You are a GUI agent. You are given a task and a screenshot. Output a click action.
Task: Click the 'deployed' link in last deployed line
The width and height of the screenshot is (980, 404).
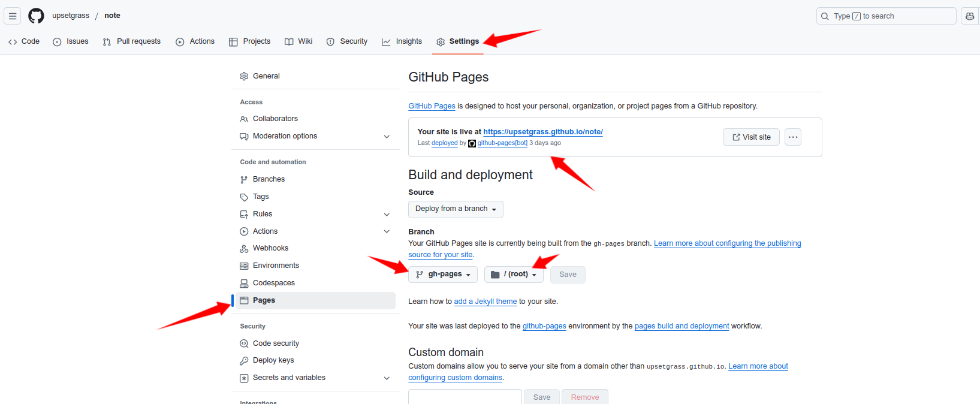pos(445,143)
